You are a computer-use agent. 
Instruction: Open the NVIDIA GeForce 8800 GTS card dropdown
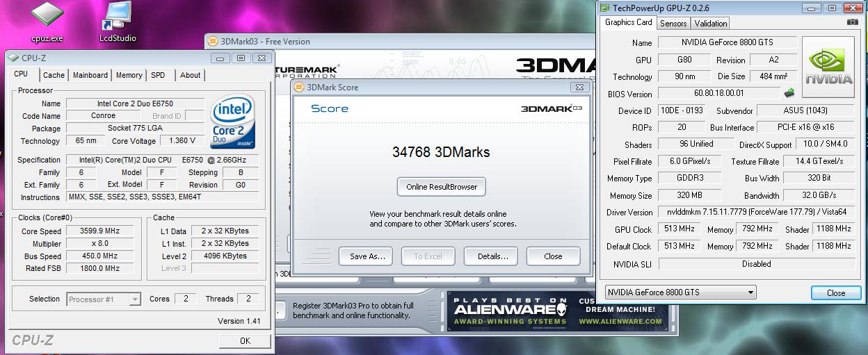(680, 292)
